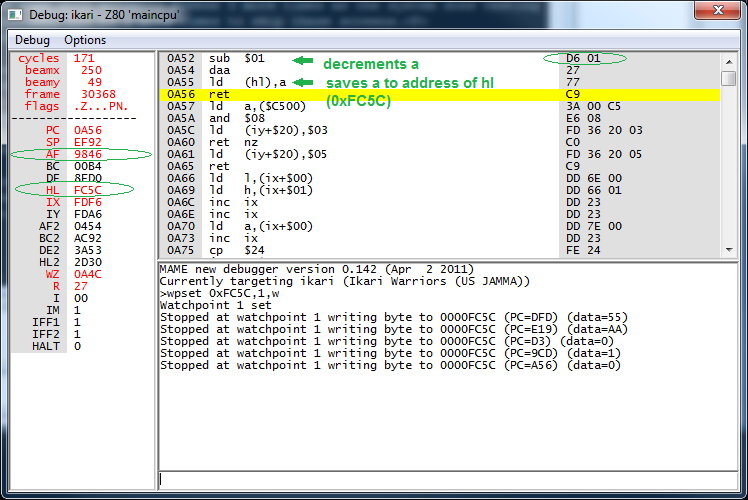Click the watchpoint log line with data=AA
The width and height of the screenshot is (748, 500).
coord(394,329)
